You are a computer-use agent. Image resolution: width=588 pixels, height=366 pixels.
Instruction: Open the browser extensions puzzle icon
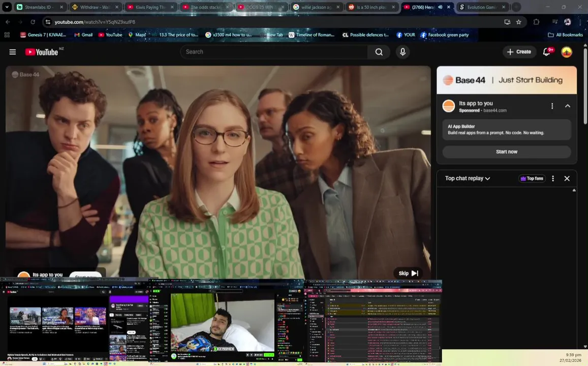536,22
